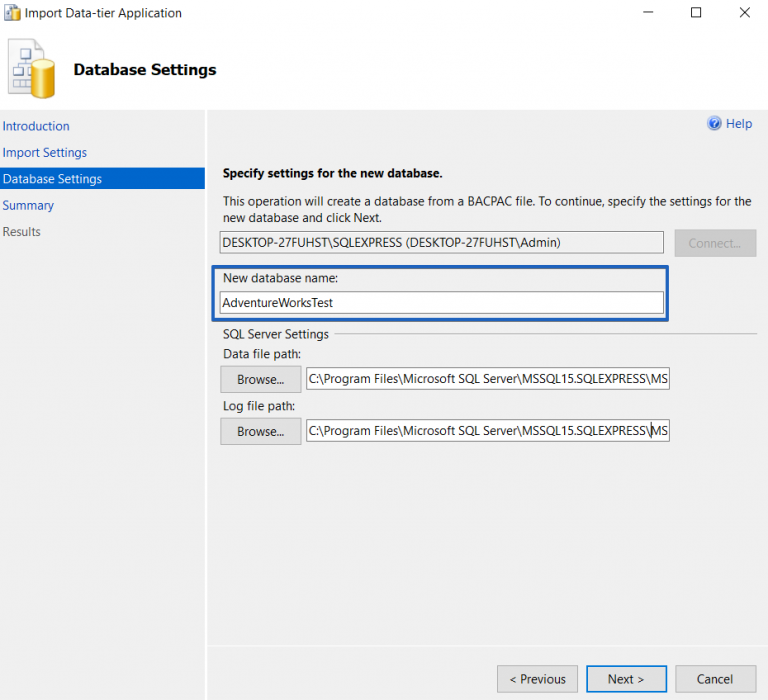This screenshot has width=768, height=700.
Task: Browse for the data file path
Action: [260, 379]
